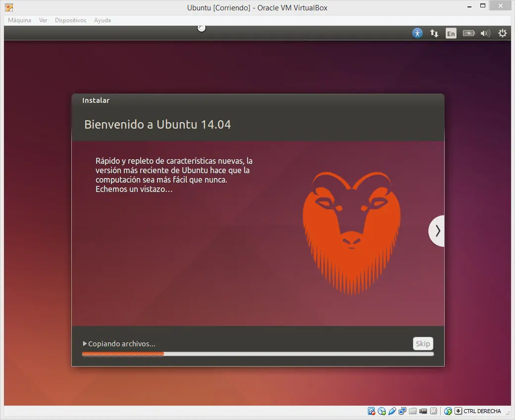The height and width of the screenshot is (420, 515).
Task: Click the Instalar window title
Action: pos(96,100)
